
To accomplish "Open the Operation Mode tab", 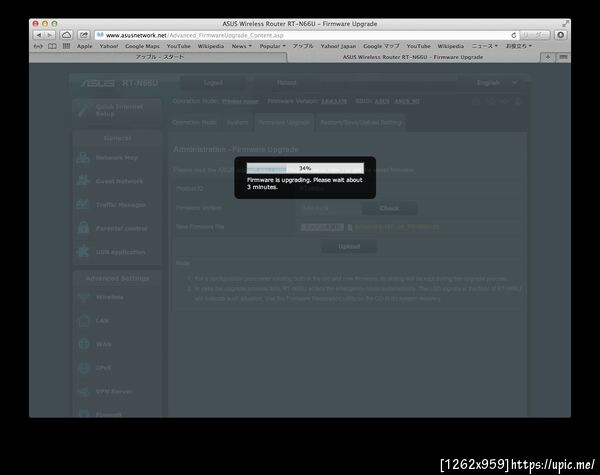I will 194,122.
